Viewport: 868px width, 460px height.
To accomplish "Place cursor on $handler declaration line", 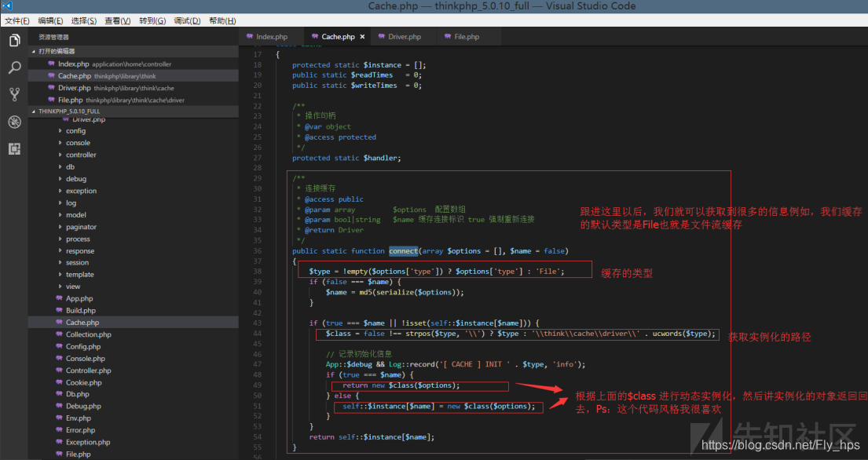I will point(346,158).
